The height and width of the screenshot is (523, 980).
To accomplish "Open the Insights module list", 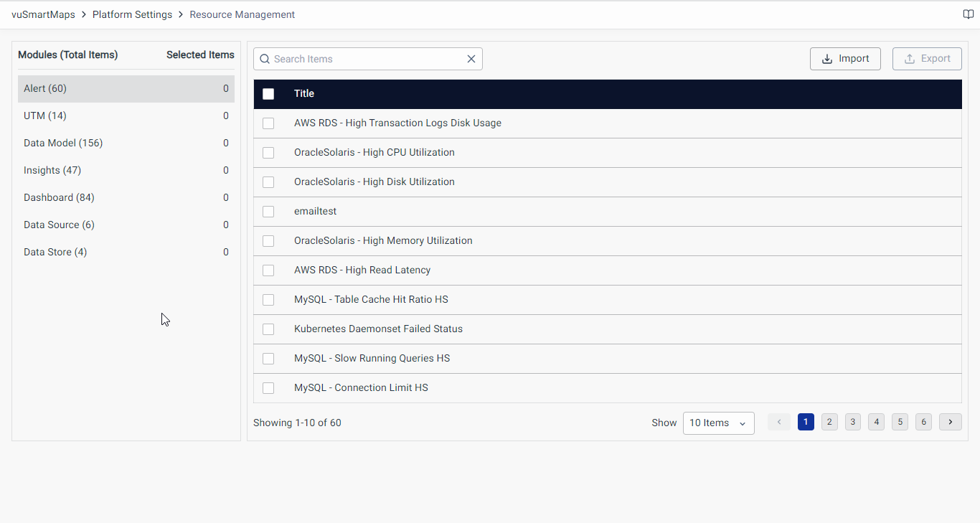I will click(52, 170).
